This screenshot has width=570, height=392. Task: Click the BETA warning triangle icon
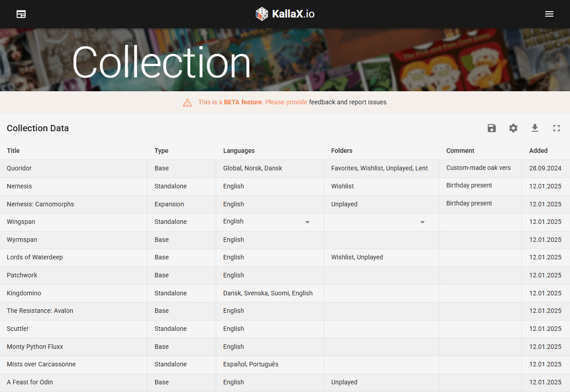point(187,102)
